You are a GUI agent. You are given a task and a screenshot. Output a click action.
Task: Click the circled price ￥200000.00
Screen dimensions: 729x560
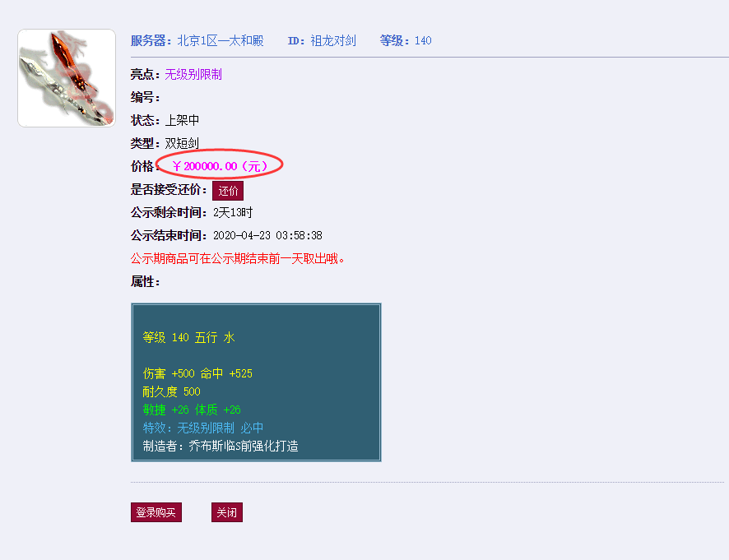(x=221, y=166)
